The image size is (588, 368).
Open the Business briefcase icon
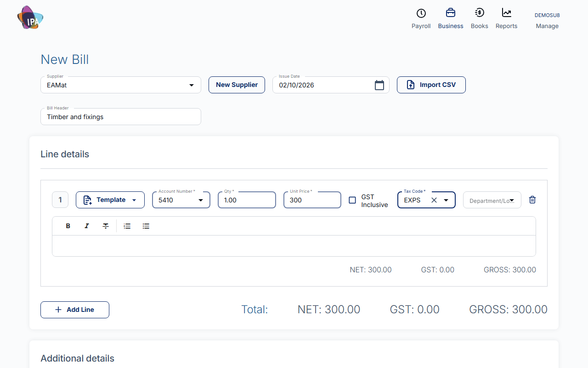tap(451, 13)
